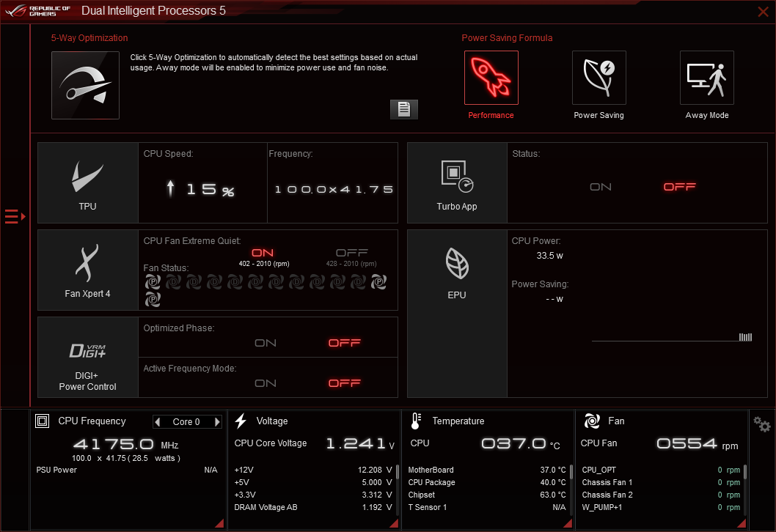This screenshot has height=532, width=776.
Task: Click the CPU Power 33.5 w value
Action: 550,256
